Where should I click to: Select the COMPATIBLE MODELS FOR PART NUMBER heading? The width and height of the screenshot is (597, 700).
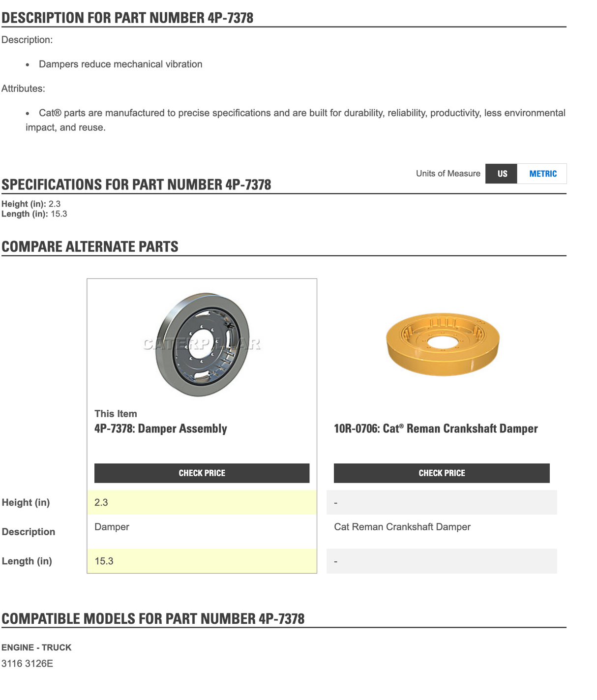[x=154, y=618]
